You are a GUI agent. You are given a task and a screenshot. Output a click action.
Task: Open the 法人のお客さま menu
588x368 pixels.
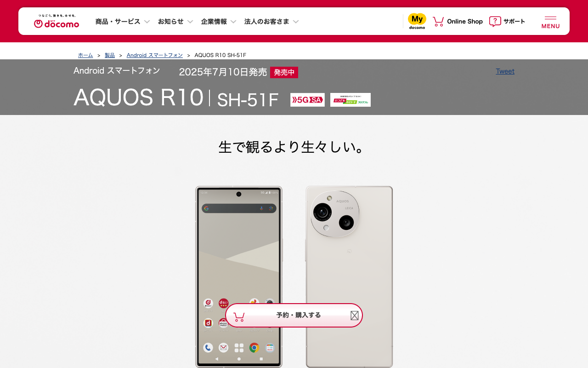(271, 22)
